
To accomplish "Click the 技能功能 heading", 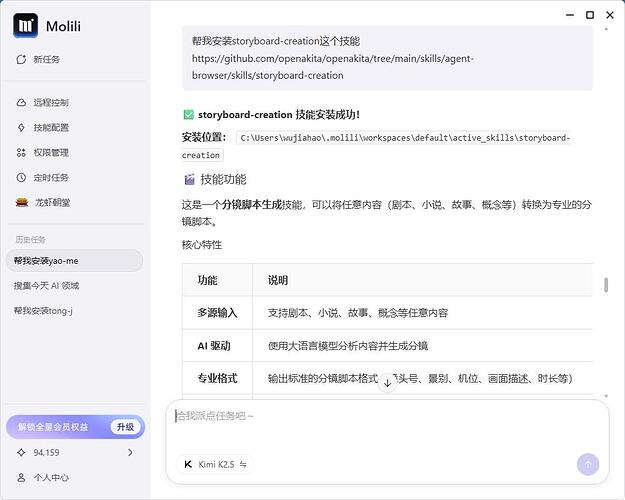I will [x=223, y=180].
